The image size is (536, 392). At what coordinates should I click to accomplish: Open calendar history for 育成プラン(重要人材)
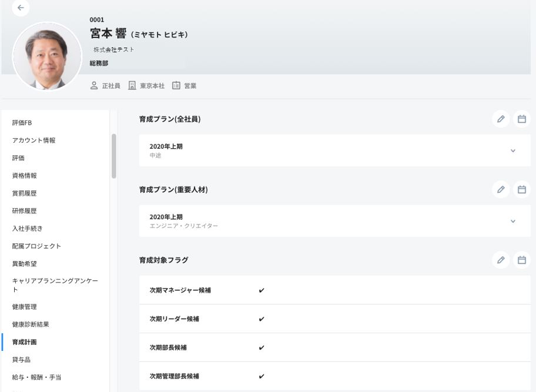[521, 190]
